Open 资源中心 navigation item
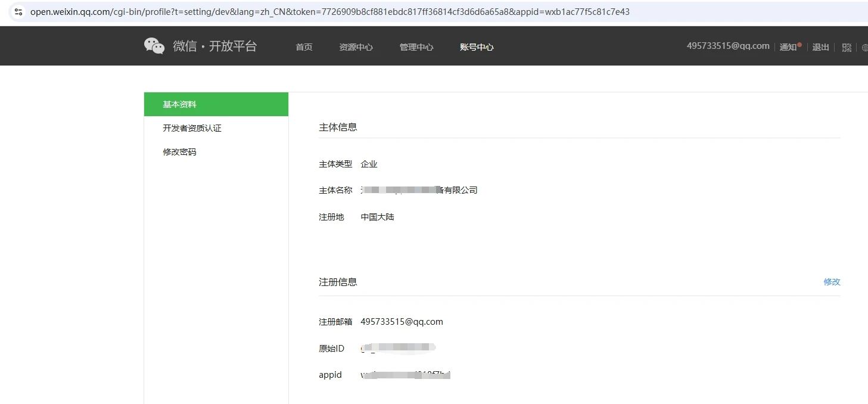 point(356,47)
